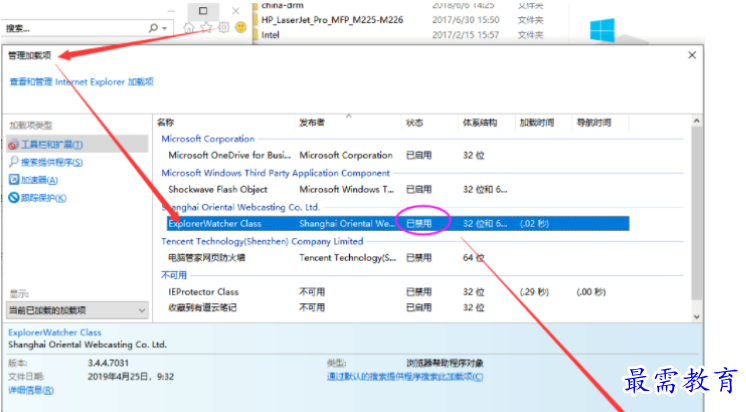Sort by 名称 column header
The width and height of the screenshot is (746, 412).
pos(166,122)
